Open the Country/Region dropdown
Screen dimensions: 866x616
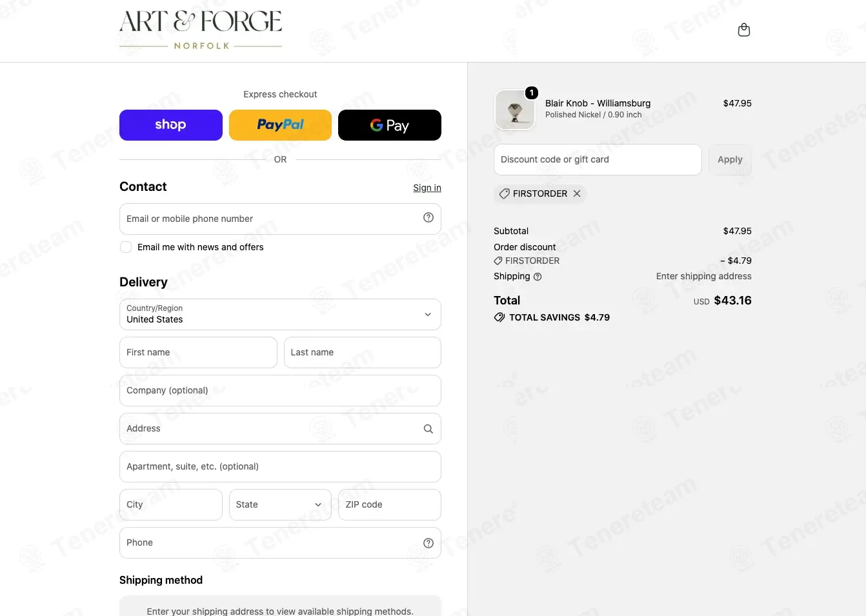coord(280,314)
